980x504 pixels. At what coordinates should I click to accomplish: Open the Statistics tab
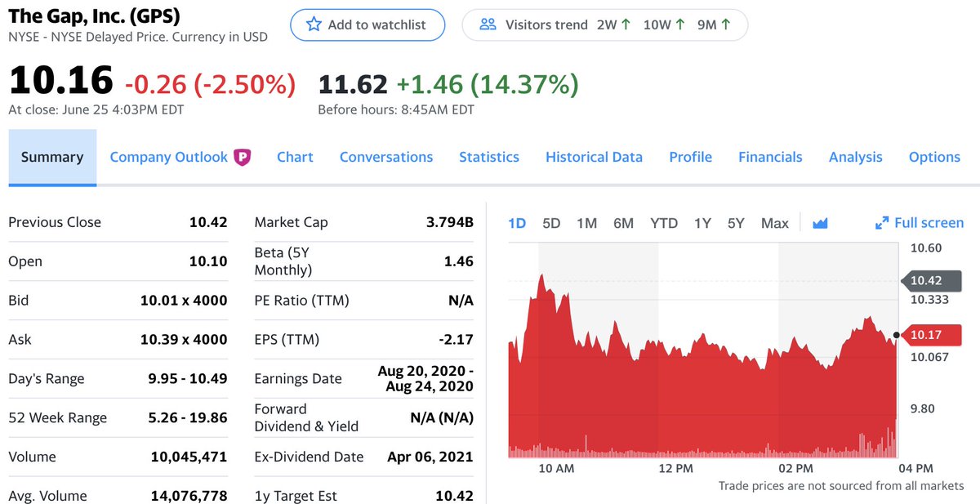coord(489,157)
